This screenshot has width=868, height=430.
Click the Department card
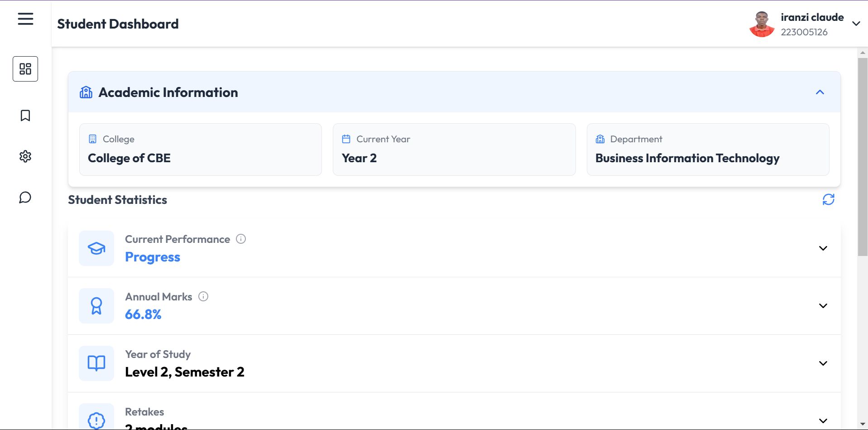(x=707, y=150)
